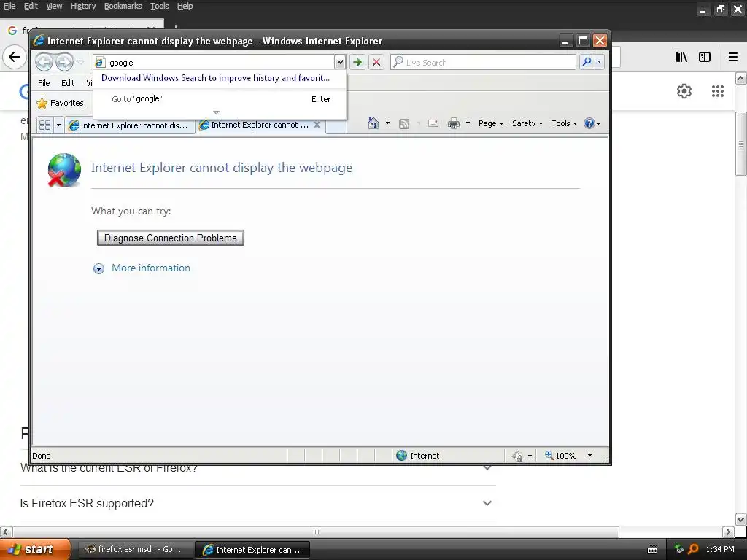Image resolution: width=747 pixels, height=560 pixels.
Task: Click the 100% zoom level button
Action: [x=561, y=456]
